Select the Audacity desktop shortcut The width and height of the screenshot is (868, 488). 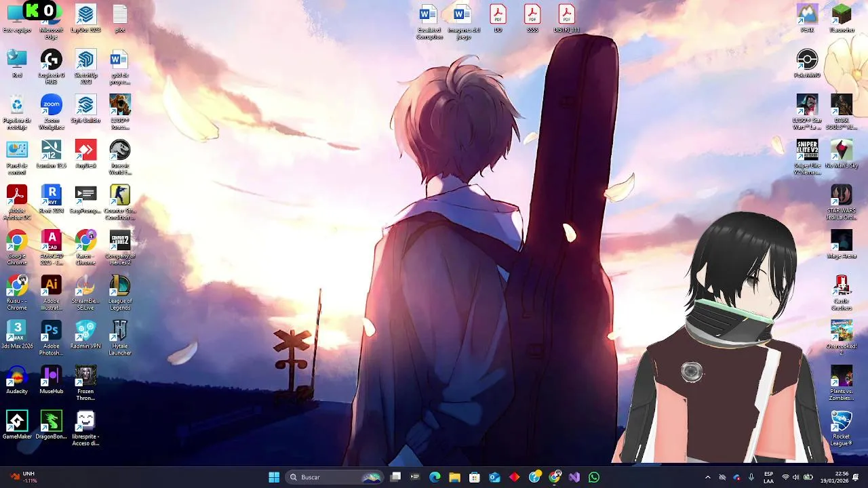17,380
